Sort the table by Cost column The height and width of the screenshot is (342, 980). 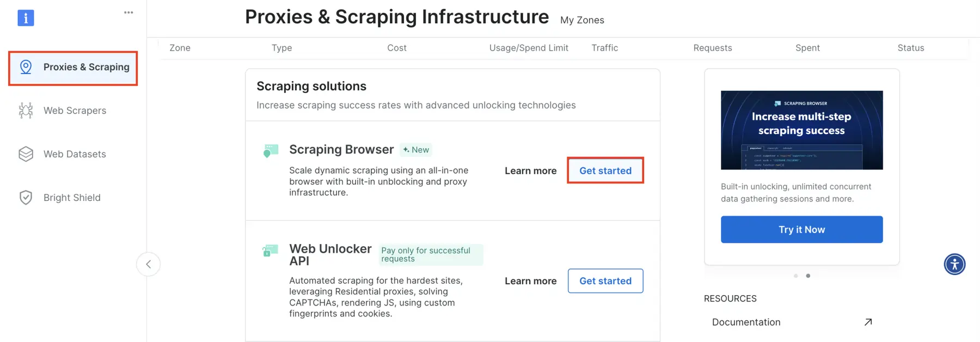pos(396,48)
